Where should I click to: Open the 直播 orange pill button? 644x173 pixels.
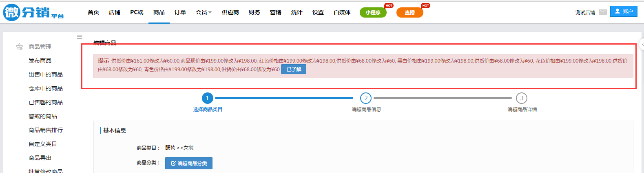[x=409, y=13]
